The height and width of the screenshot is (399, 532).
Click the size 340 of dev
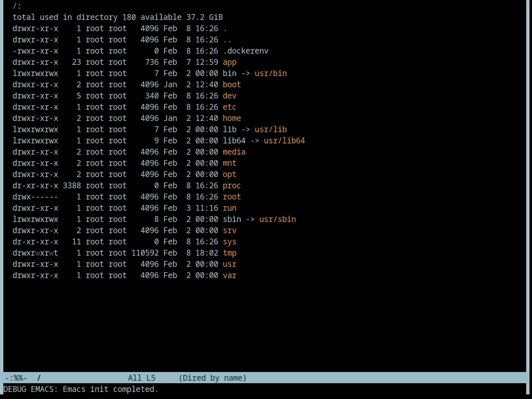[x=152, y=96]
